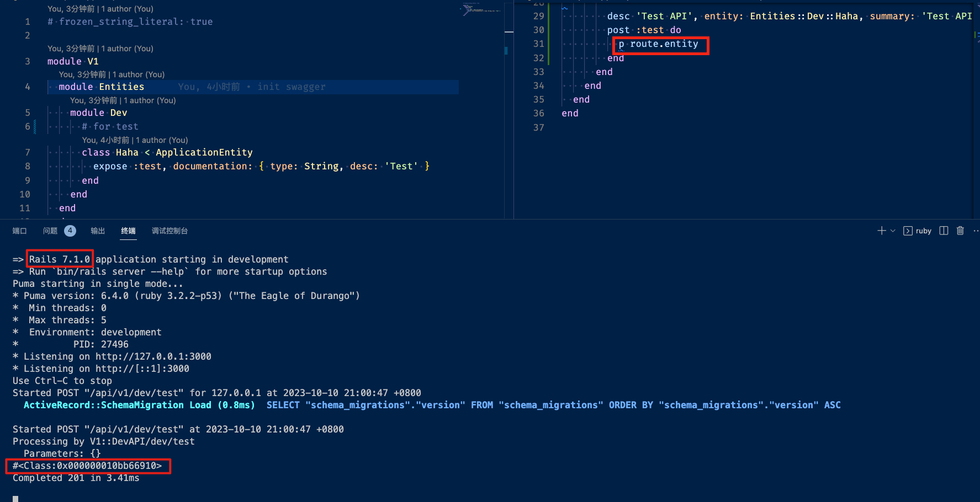The width and height of the screenshot is (980, 502).
Task: Select the 输出 tab
Action: pyautogui.click(x=97, y=231)
